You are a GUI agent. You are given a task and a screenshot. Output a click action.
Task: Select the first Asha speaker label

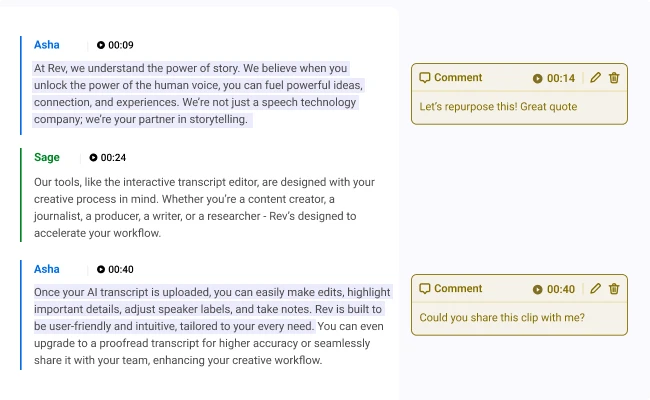point(46,45)
